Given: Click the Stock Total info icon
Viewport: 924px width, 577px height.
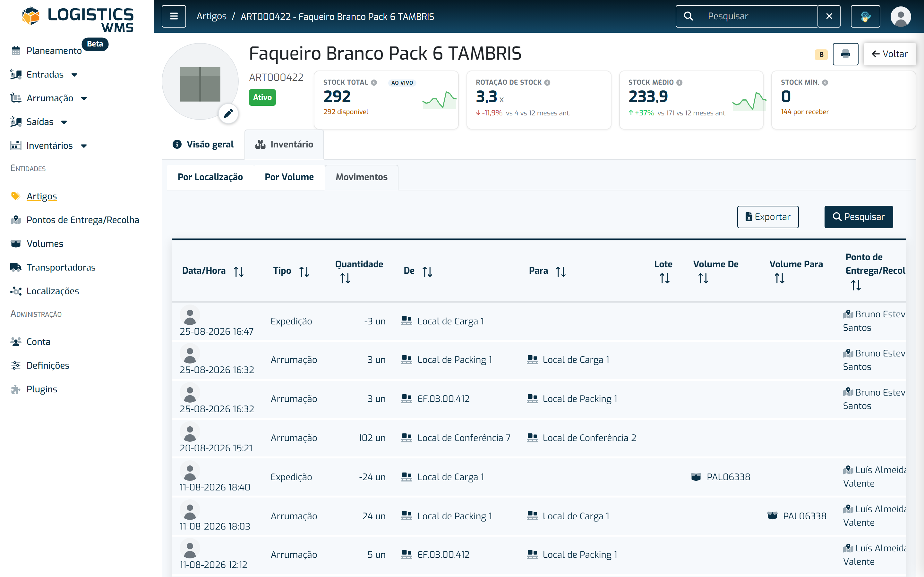Looking at the screenshot, I should [374, 82].
